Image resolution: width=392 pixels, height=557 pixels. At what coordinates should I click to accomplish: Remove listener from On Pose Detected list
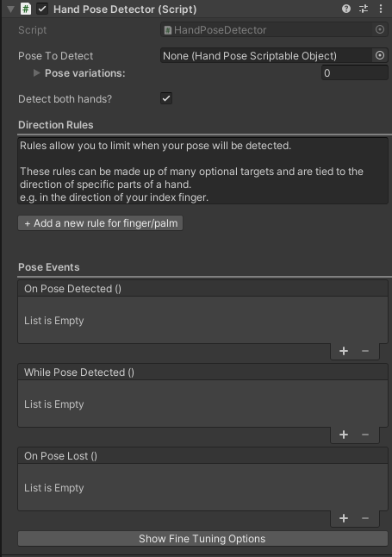(x=365, y=351)
